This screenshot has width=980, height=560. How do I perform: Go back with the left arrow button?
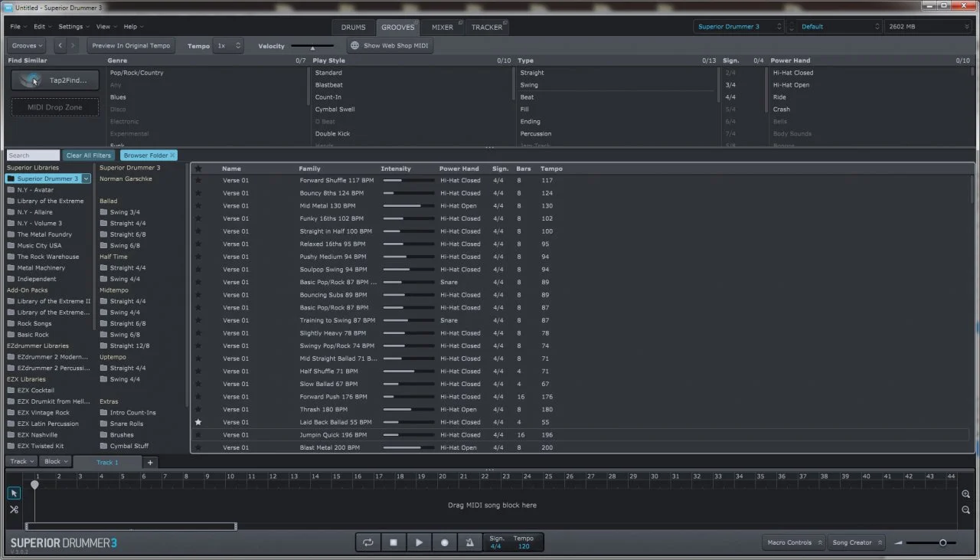point(60,46)
